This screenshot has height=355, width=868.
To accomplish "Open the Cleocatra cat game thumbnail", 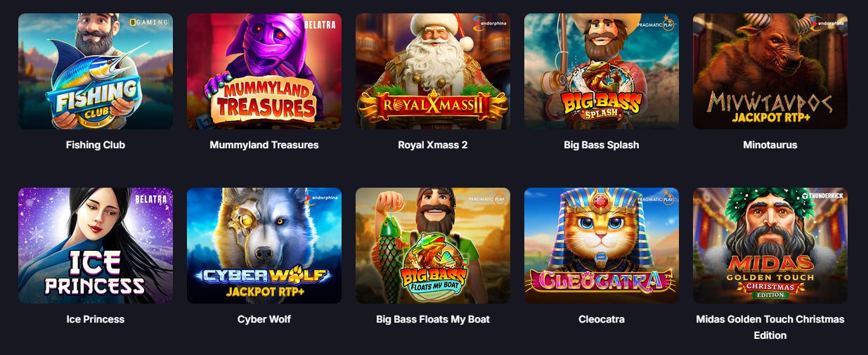I will 602,245.
